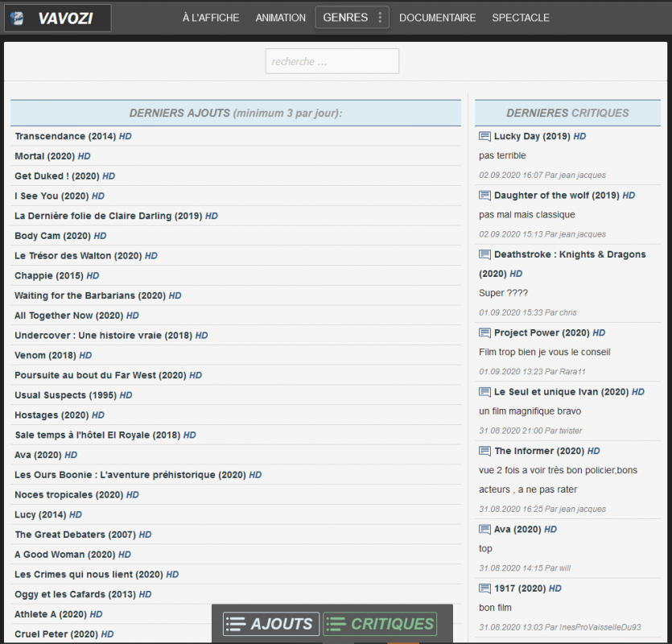The width and height of the screenshot is (672, 644).
Task: Click the VAVOZI site title
Action: pyautogui.click(x=65, y=19)
